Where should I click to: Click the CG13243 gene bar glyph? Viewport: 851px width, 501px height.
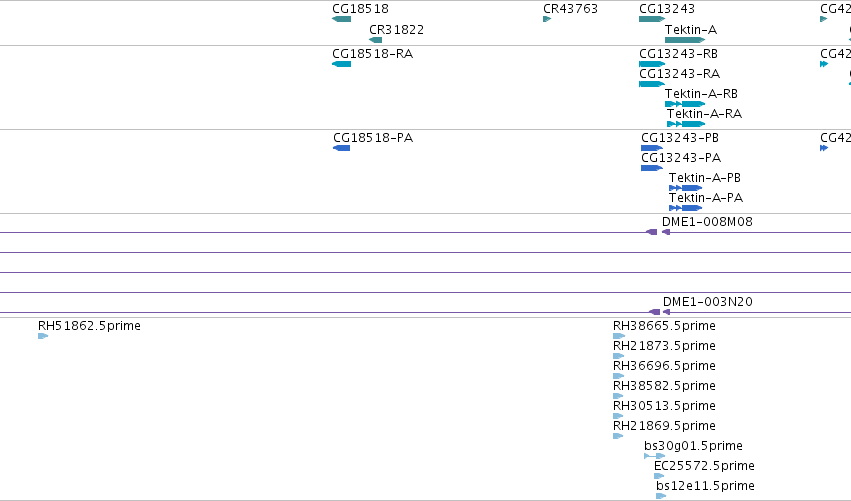click(x=652, y=19)
